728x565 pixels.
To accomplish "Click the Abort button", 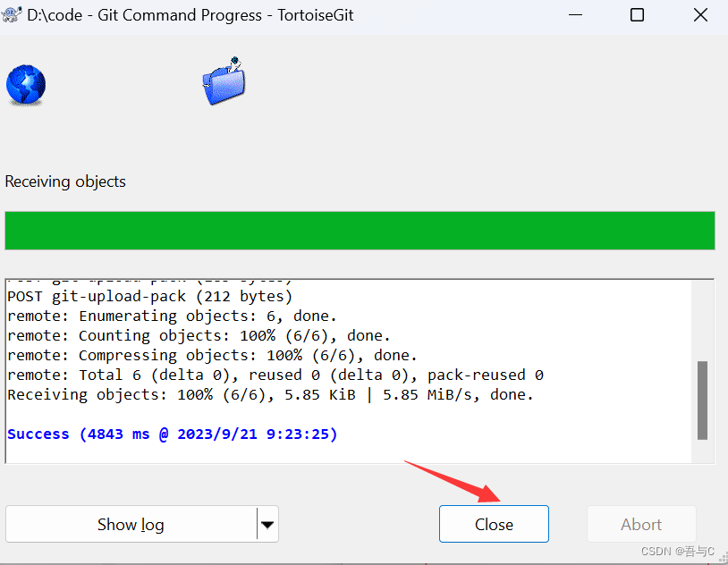I will (x=641, y=524).
